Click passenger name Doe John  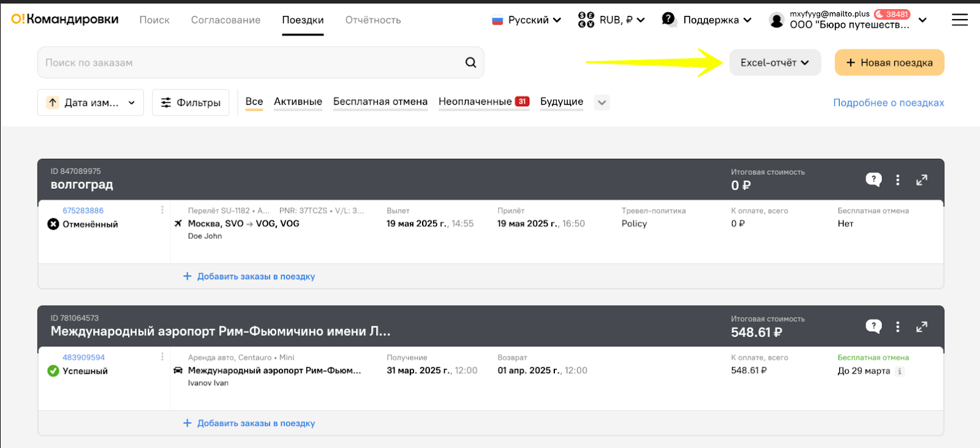[205, 236]
